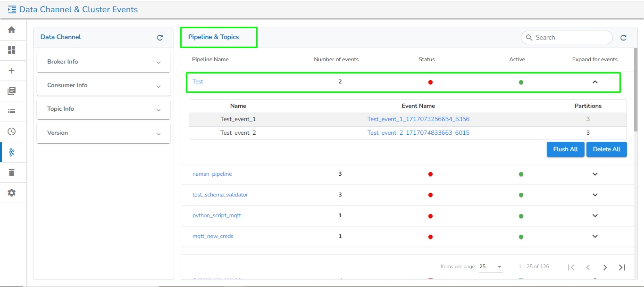Click the Delete All button

point(606,149)
